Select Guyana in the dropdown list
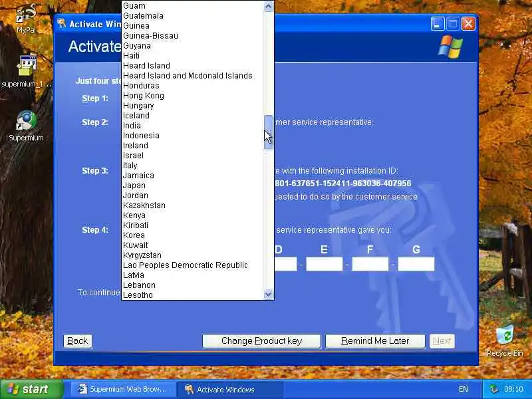The width and height of the screenshot is (532, 399). [193, 46]
